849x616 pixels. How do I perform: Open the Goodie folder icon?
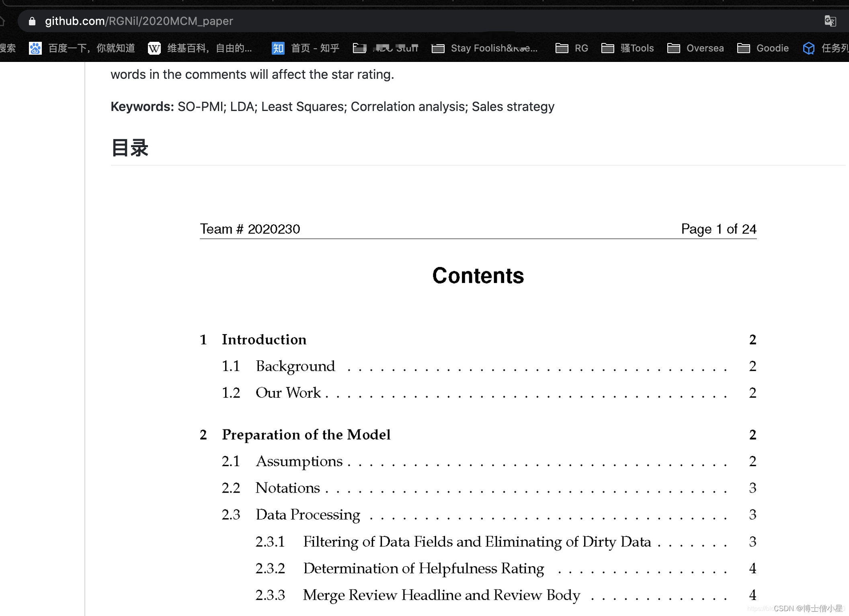743,48
